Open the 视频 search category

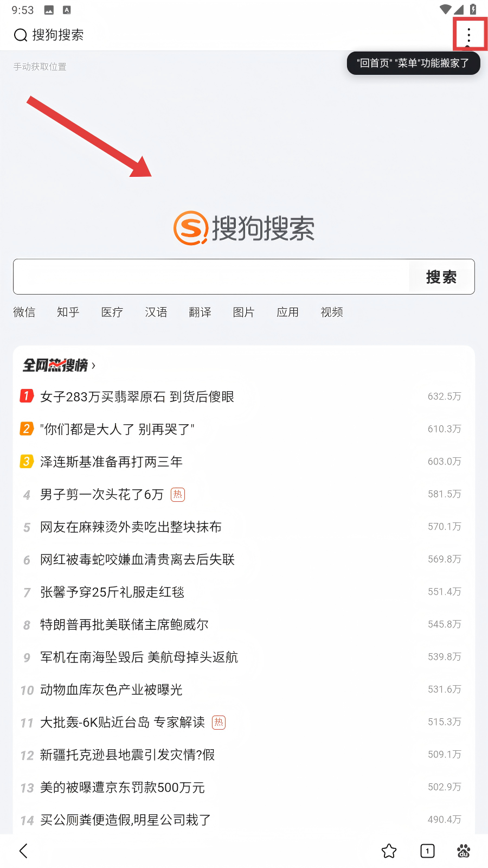[x=332, y=312]
